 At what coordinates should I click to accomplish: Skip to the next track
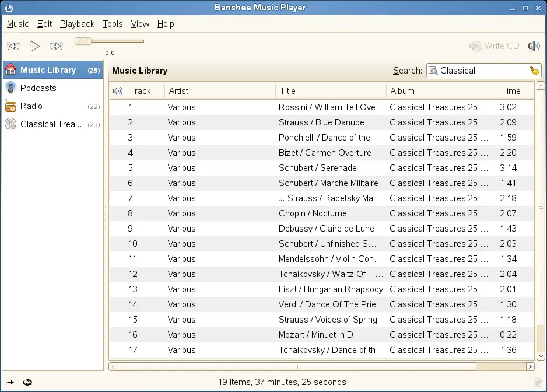click(x=57, y=46)
